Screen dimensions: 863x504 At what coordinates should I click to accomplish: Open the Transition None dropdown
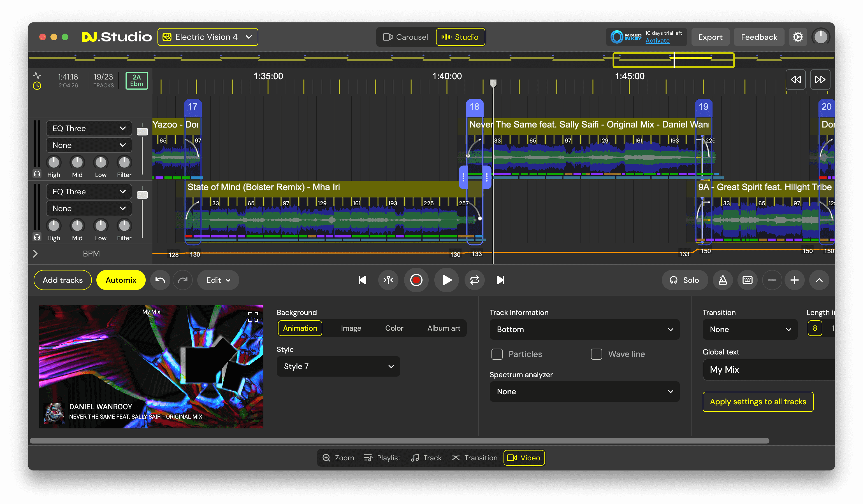tap(750, 330)
